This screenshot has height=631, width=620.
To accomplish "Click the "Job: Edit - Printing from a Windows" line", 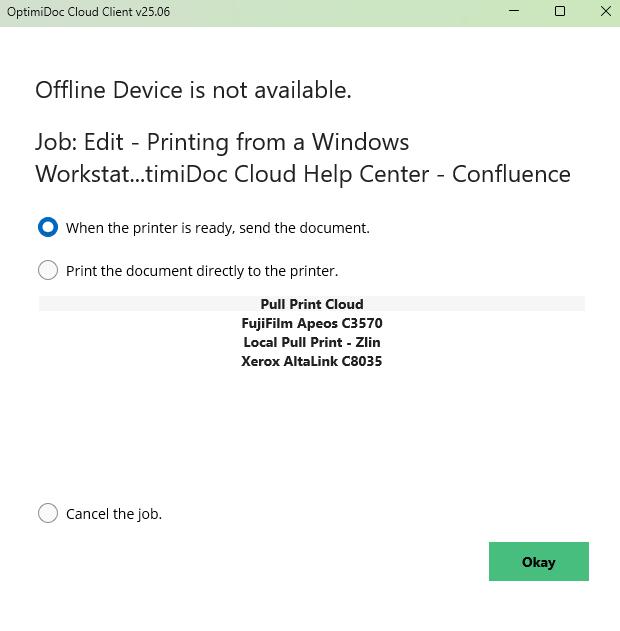I will [221, 140].
